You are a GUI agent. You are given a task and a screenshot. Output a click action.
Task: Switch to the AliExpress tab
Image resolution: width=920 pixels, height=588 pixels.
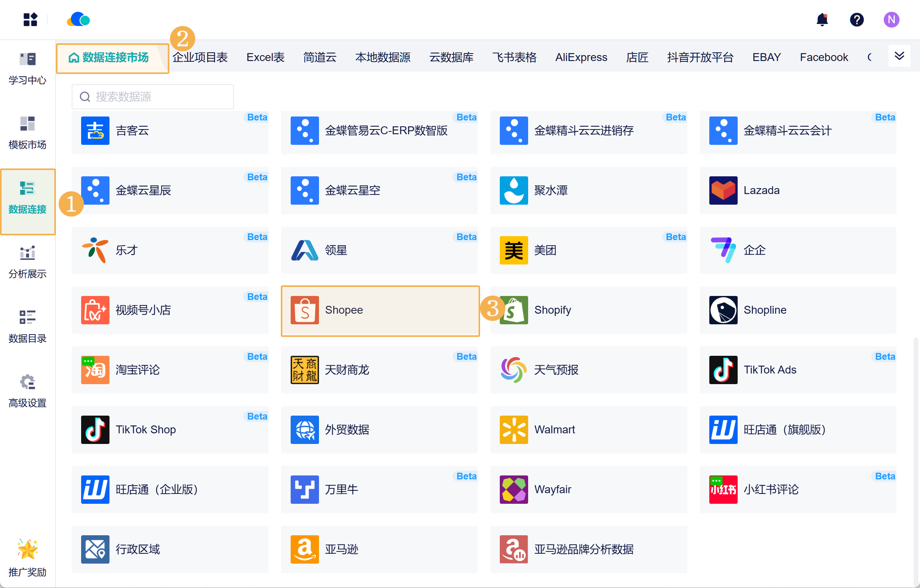click(x=581, y=57)
